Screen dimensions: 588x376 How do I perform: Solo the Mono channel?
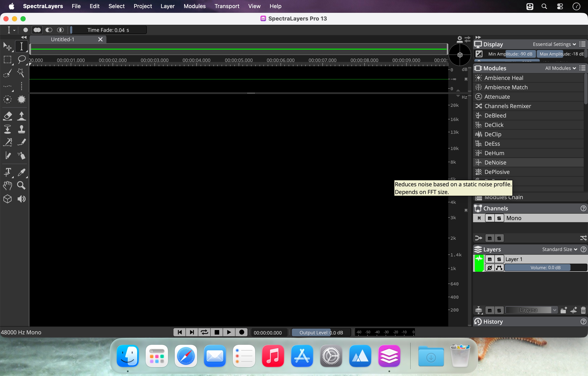point(499,218)
